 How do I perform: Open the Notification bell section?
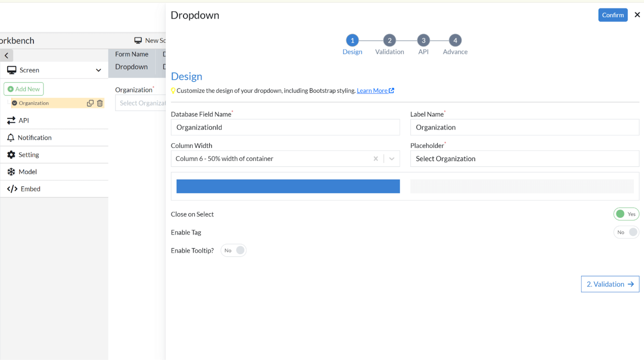pos(34,138)
